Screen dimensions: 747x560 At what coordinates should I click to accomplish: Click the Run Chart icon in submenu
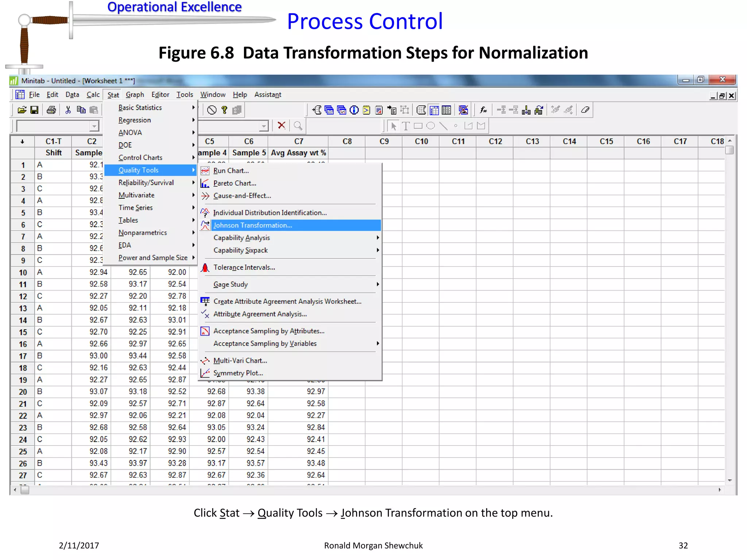[x=205, y=171]
